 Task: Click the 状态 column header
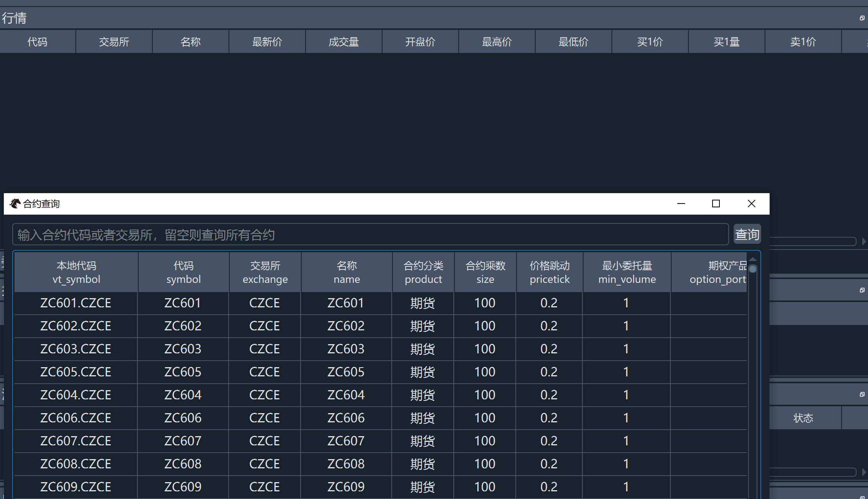click(x=803, y=418)
